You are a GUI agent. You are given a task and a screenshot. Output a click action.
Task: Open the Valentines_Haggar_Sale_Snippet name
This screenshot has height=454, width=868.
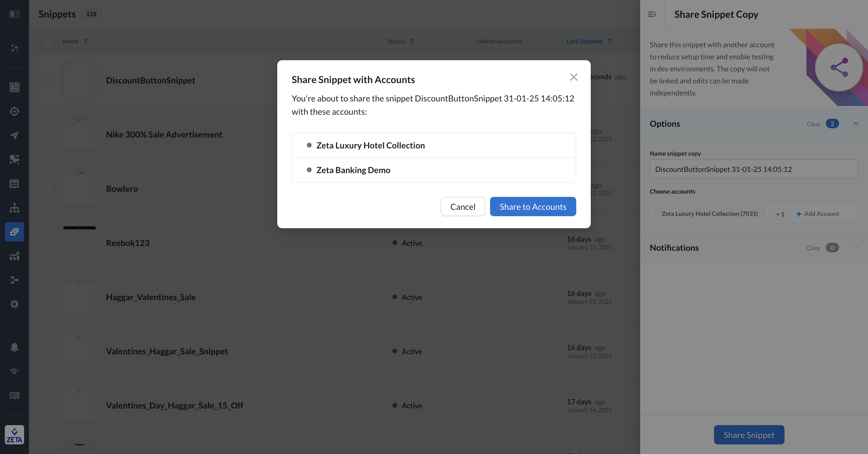[167, 351]
